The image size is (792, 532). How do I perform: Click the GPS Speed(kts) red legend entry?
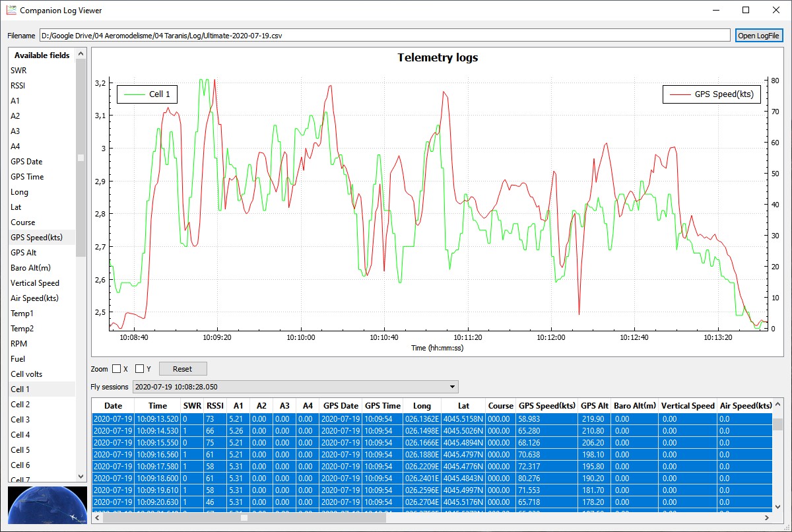click(x=711, y=94)
